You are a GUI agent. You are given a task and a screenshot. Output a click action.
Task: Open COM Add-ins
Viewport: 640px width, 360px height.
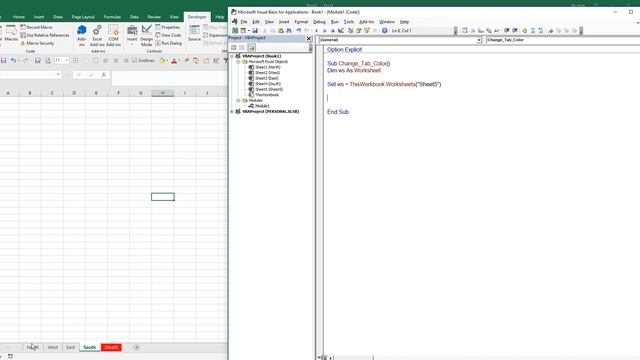[x=113, y=35]
